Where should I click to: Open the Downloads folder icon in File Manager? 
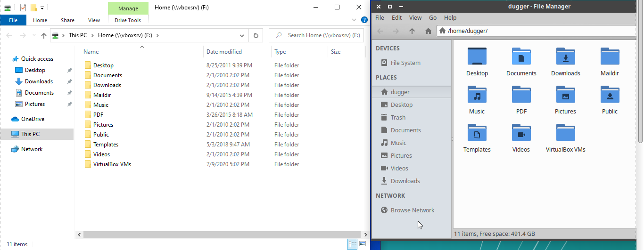pos(565,57)
